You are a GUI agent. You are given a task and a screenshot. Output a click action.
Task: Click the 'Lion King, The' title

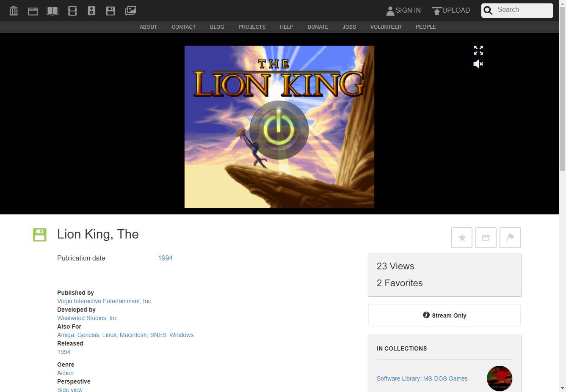98,234
